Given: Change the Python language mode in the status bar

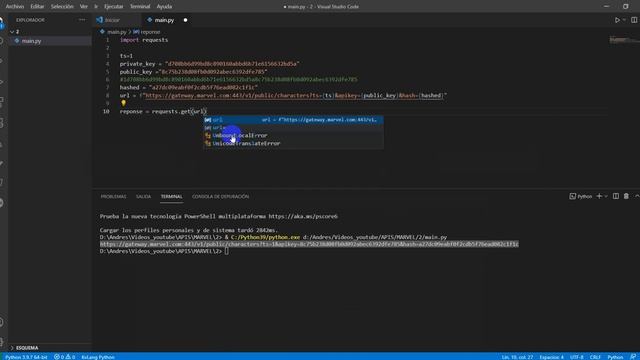Looking at the screenshot, I should click(x=615, y=357).
